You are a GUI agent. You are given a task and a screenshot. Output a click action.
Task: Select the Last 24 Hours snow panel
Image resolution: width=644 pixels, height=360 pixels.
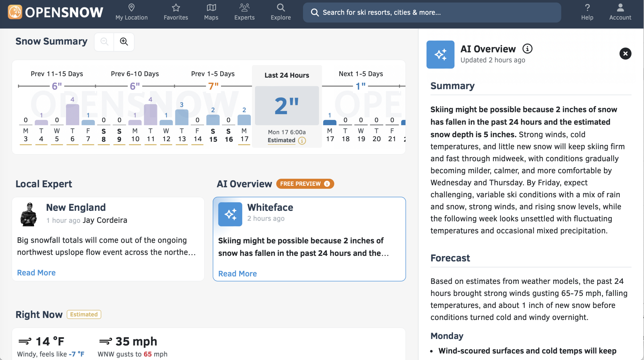pos(287,106)
